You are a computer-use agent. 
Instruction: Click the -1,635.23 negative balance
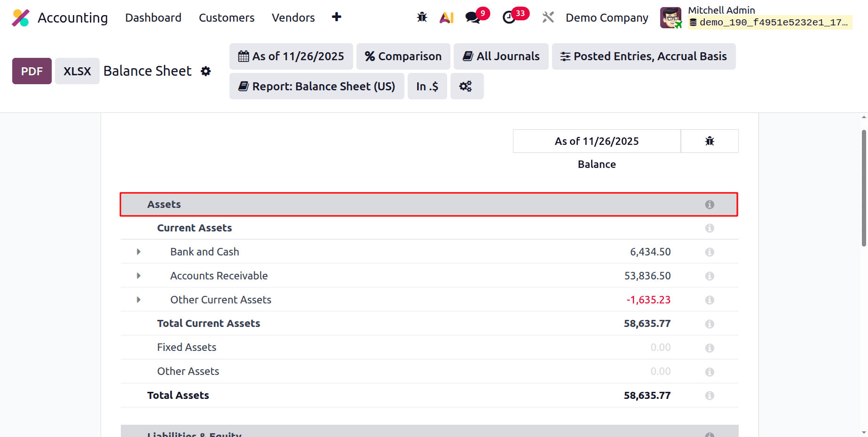(648, 300)
